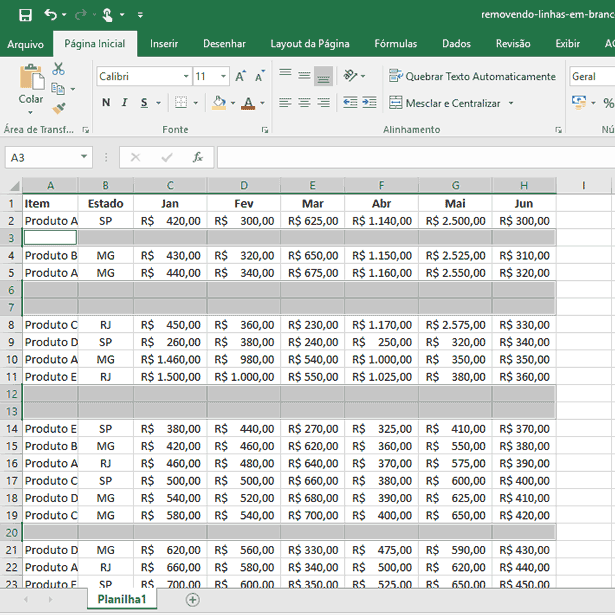The height and width of the screenshot is (615, 615).
Task: Add a new sheet with plus icon
Action: [x=193, y=600]
